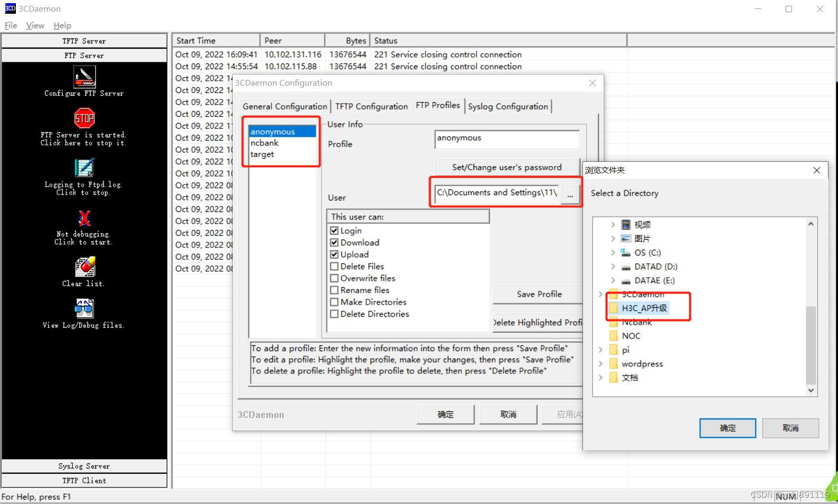The image size is (838, 504).
Task: Click 取消 in the browse folder dialog
Action: (790, 428)
